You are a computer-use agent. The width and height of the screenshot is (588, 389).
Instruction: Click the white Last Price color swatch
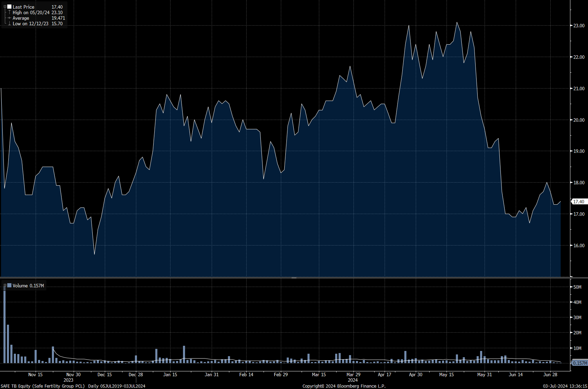pyautogui.click(x=9, y=7)
